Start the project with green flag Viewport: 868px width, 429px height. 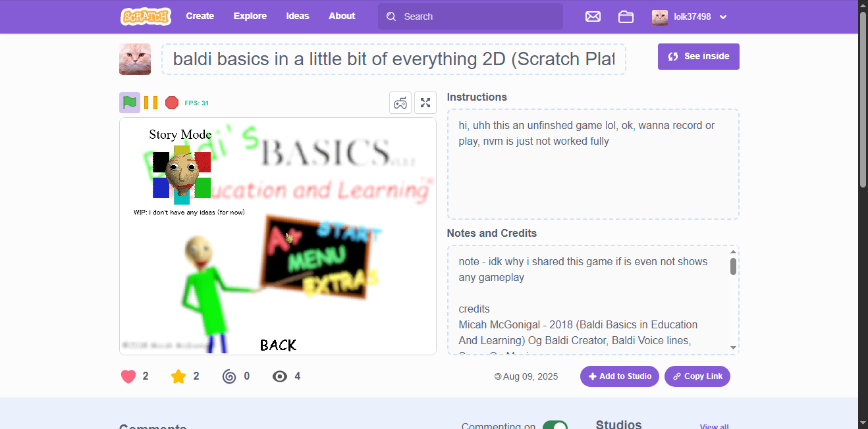point(130,103)
